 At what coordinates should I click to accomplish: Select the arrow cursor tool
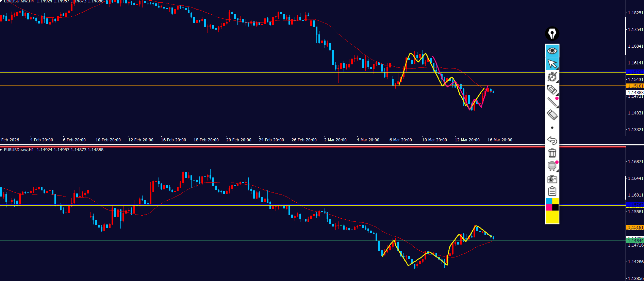click(552, 64)
